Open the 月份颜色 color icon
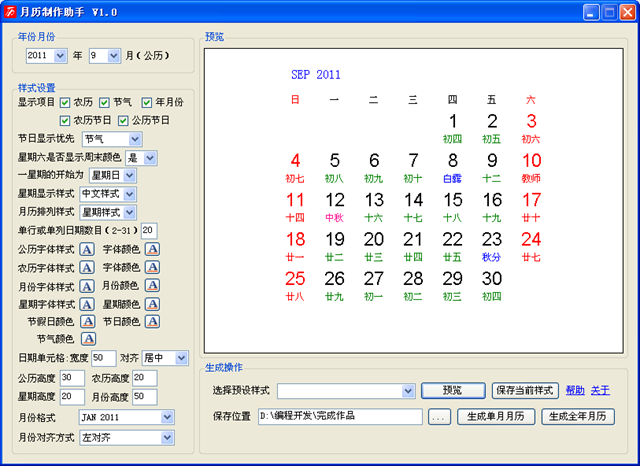The height and width of the screenshot is (466, 640). [153, 286]
